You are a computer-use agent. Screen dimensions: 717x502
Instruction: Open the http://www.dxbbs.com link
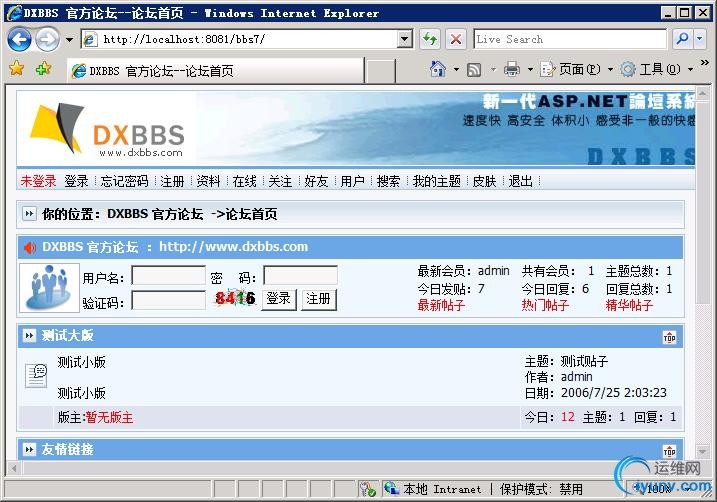pos(233,246)
